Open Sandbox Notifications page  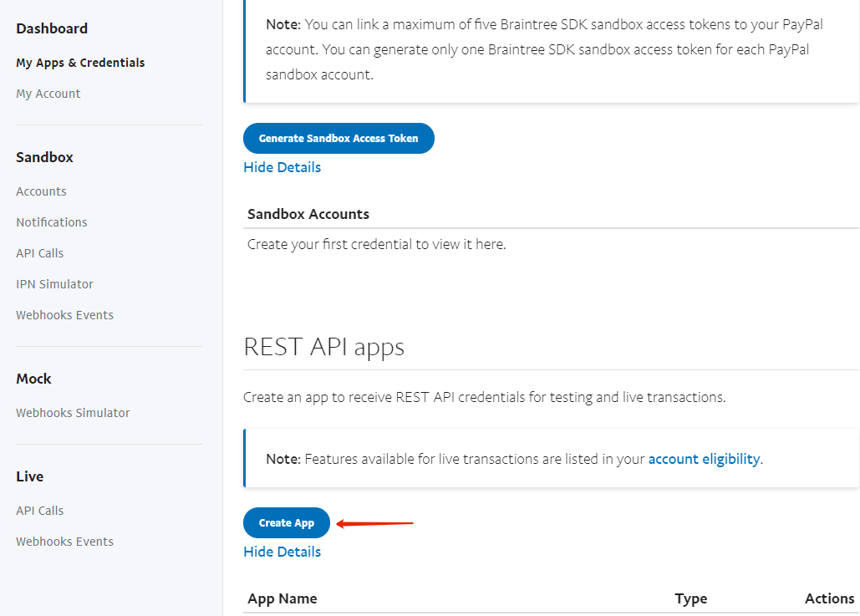(x=52, y=222)
